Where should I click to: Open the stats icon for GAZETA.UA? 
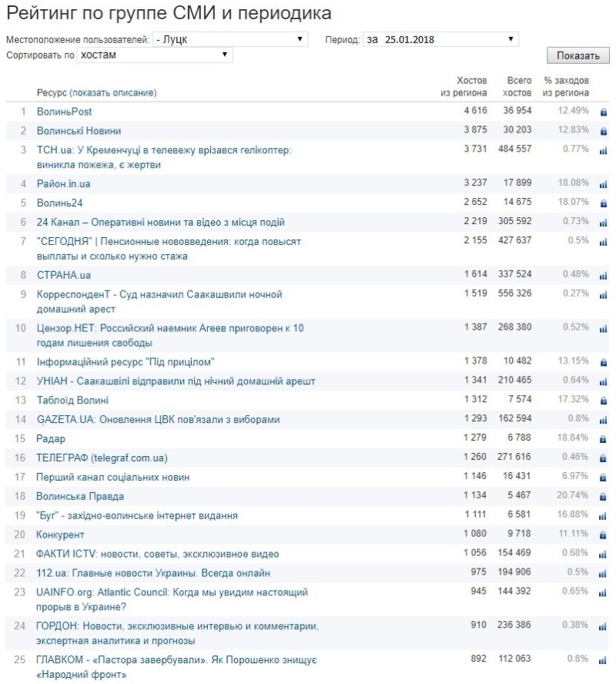(604, 420)
